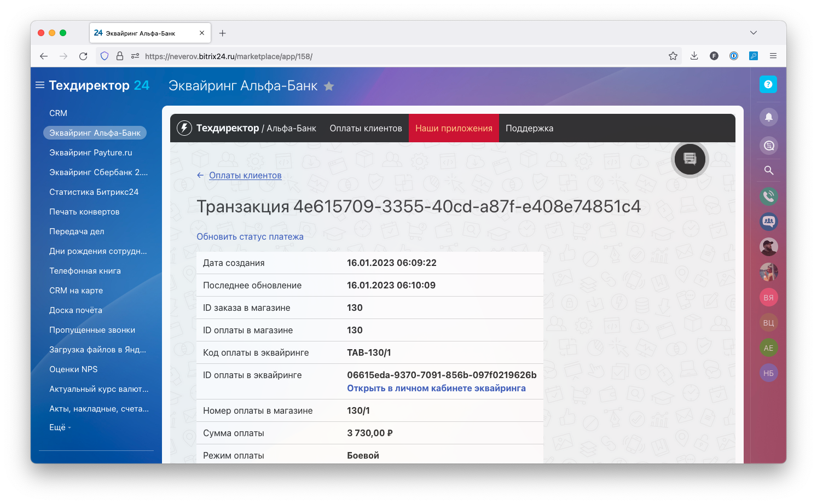Image resolution: width=817 pixels, height=504 pixels.
Task: Open search using the magnifier icon
Action: pyautogui.click(x=769, y=171)
